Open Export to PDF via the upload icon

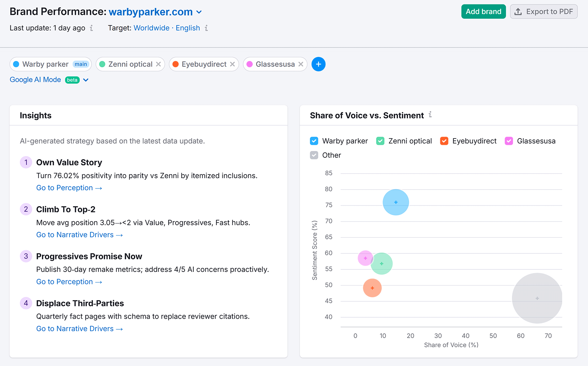519,11
